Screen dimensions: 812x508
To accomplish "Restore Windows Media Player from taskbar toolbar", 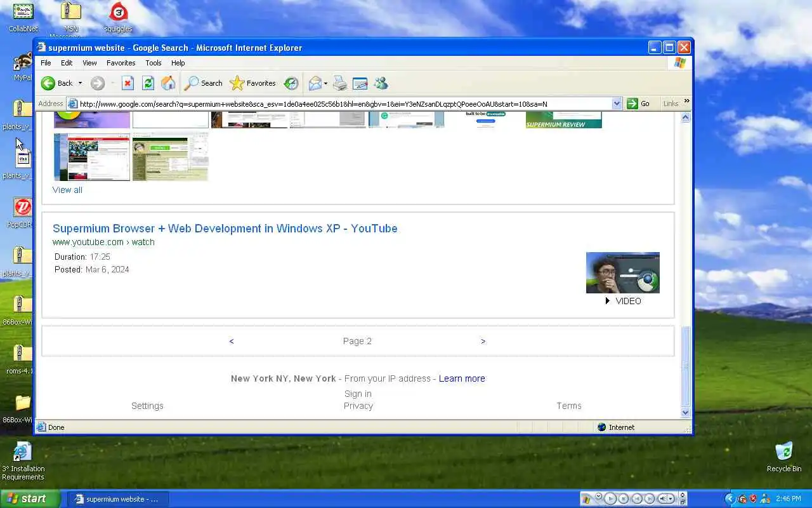I will 683,502.
